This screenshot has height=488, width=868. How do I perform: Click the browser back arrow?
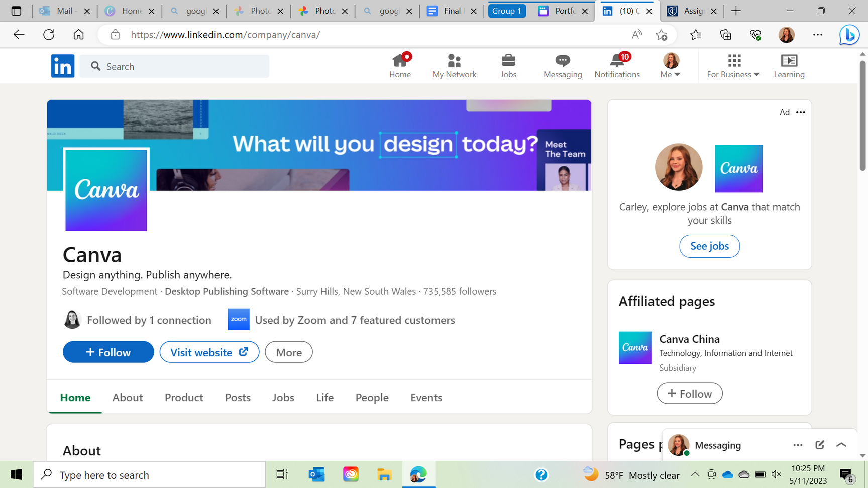pos(19,35)
